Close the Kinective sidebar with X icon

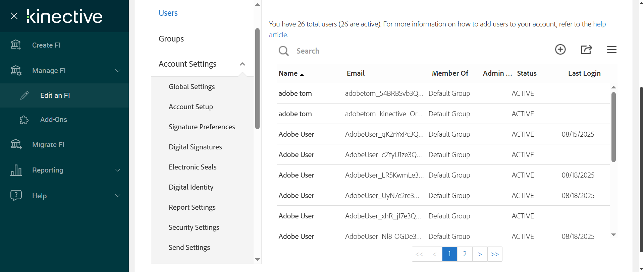pyautogui.click(x=14, y=16)
